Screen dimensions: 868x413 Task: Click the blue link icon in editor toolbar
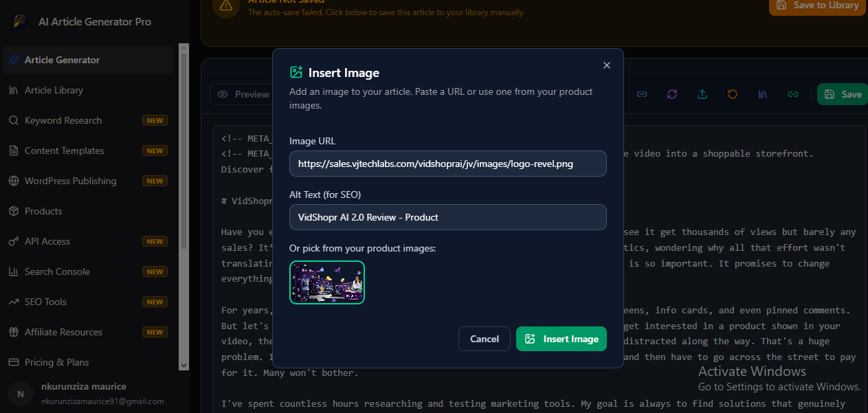[x=642, y=94]
